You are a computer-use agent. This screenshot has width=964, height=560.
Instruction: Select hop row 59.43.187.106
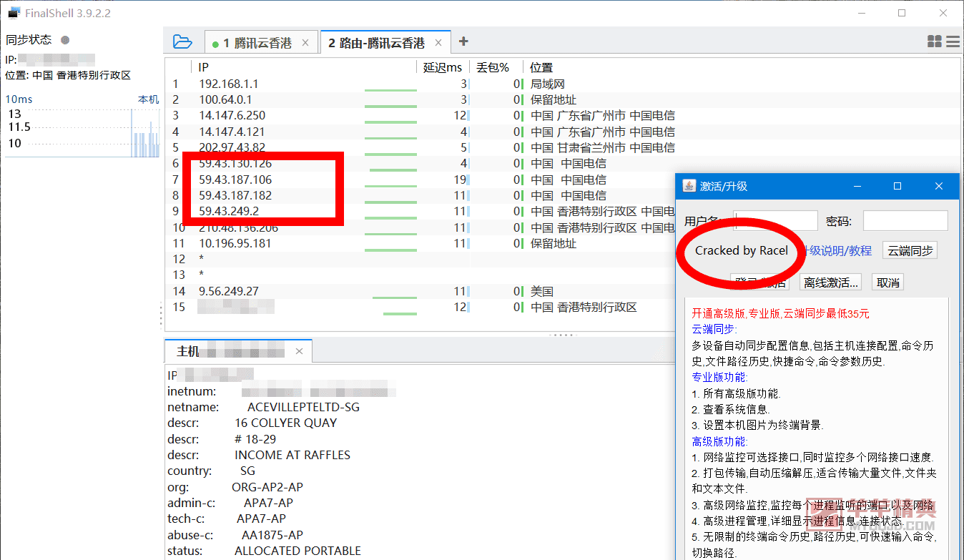420,180
